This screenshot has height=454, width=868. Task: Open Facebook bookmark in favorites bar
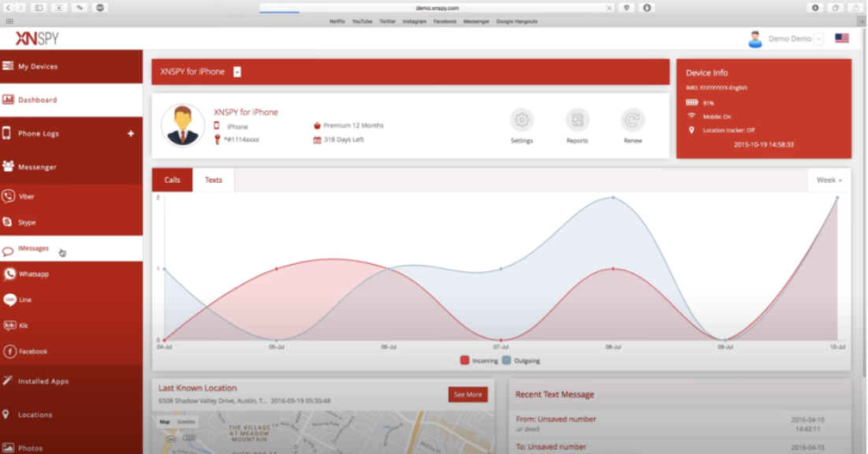point(444,21)
